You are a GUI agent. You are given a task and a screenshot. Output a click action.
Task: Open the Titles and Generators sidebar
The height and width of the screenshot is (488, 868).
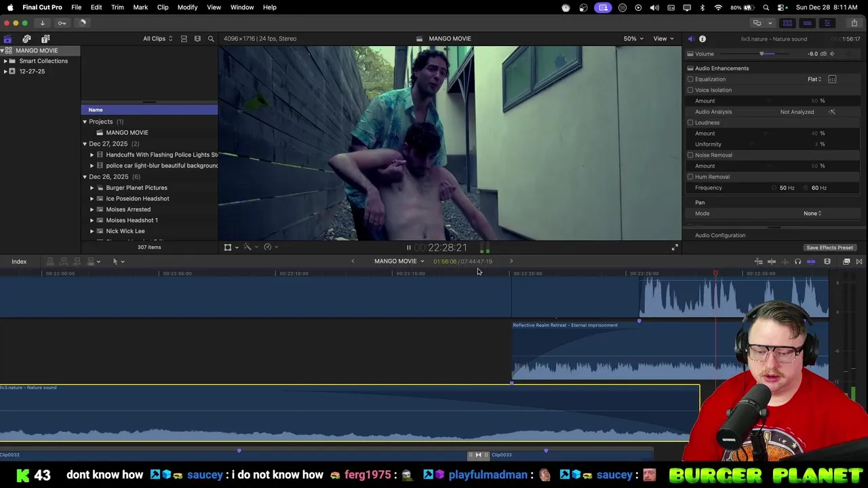click(45, 39)
